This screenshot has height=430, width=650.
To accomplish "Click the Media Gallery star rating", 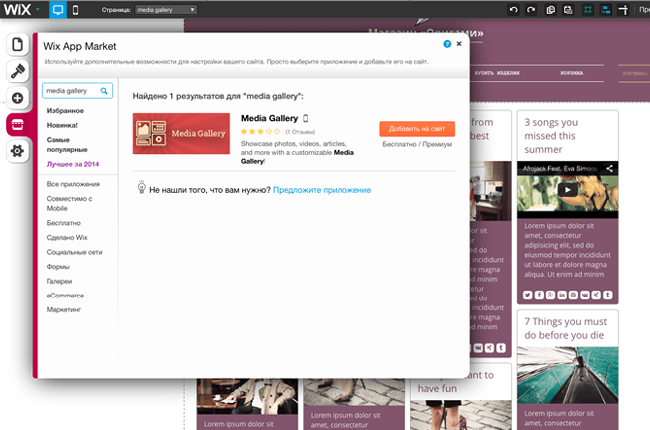I will [260, 132].
